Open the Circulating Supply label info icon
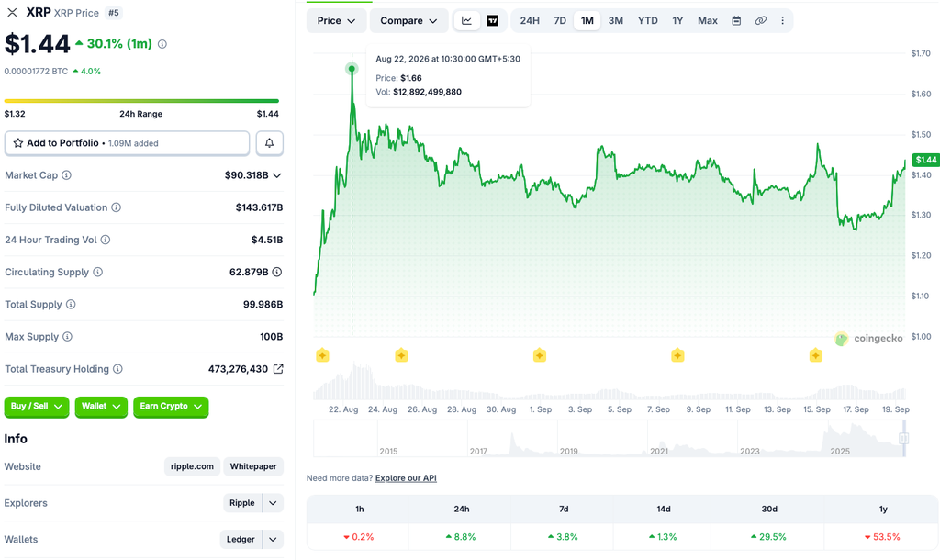The width and height of the screenshot is (940, 560). pos(97,273)
